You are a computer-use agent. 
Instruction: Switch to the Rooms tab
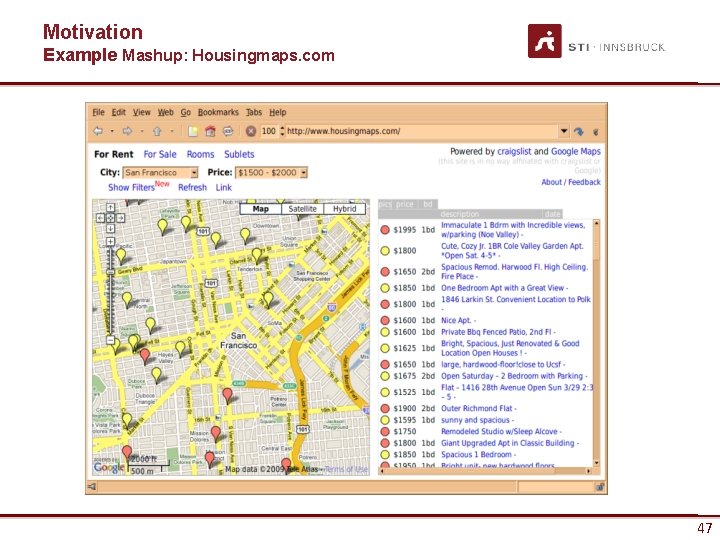200,154
